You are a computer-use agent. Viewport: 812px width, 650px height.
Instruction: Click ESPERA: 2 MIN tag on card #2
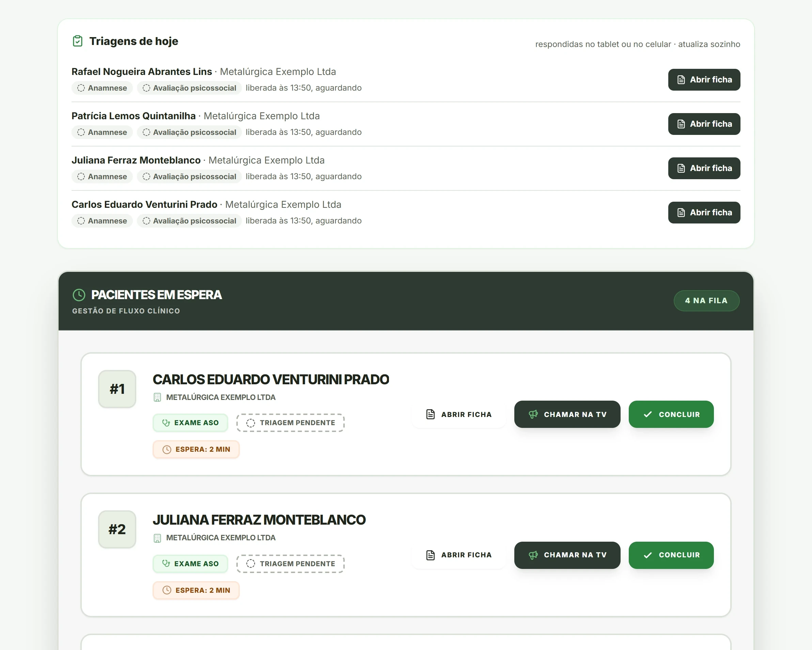196,590
